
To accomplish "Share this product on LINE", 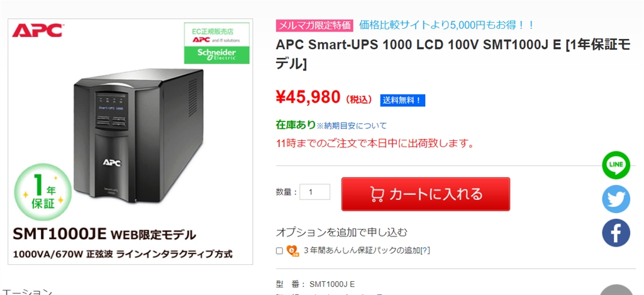I will 616,165.
